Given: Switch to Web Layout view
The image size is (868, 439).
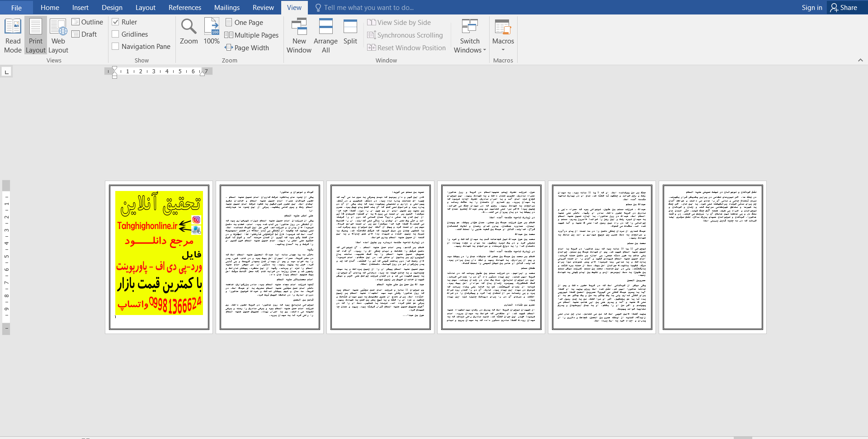Looking at the screenshot, I should coord(58,36).
